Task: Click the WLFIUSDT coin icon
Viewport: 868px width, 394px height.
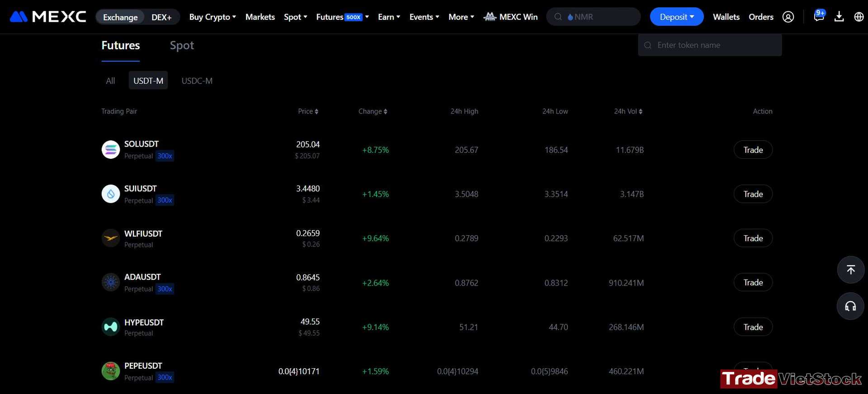Action: coord(111,238)
